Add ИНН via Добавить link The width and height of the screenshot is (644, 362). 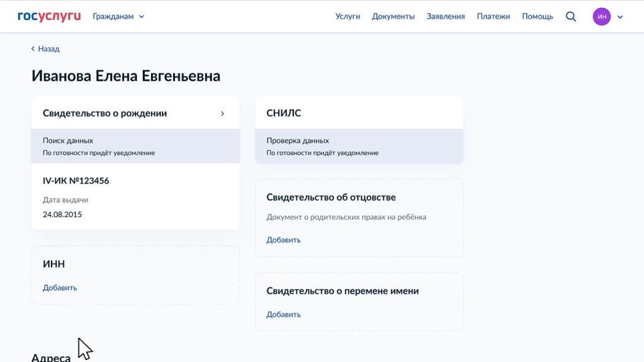point(60,288)
